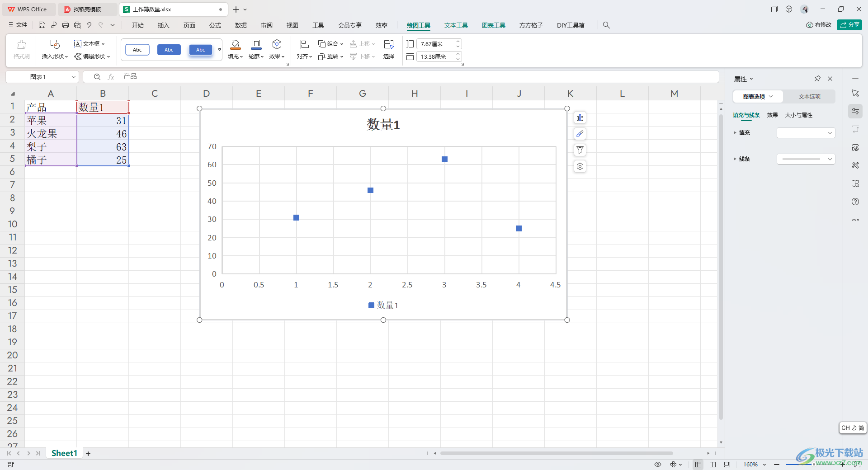
Task: Click the 分享 Share button
Action: pyautogui.click(x=849, y=25)
